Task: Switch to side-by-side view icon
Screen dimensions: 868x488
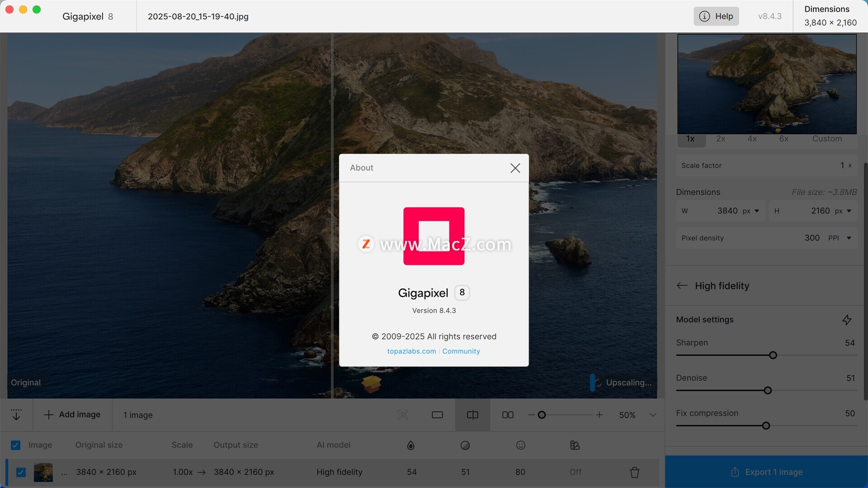Action: coord(508,415)
